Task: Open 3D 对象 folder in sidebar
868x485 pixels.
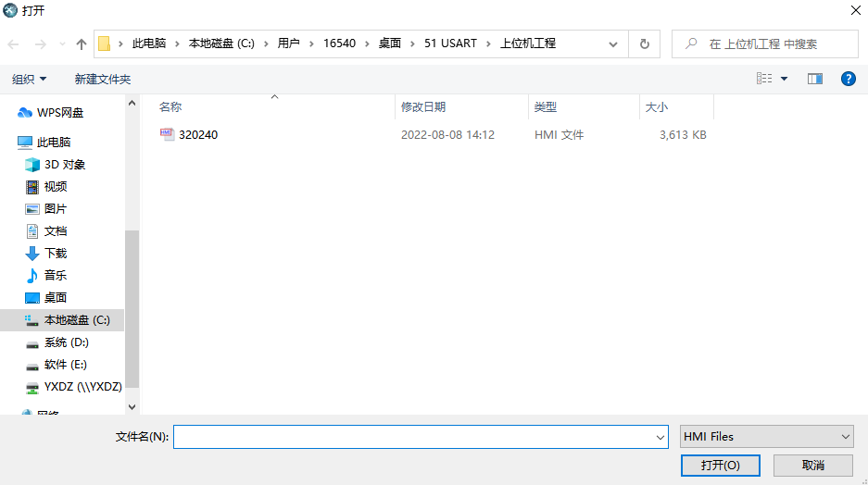Action: point(65,164)
